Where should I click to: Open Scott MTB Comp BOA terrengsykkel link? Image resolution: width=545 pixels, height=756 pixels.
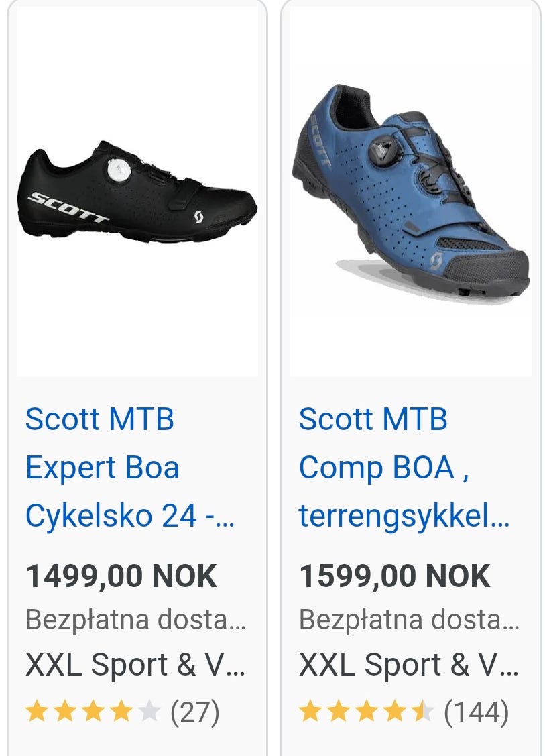[403, 468]
